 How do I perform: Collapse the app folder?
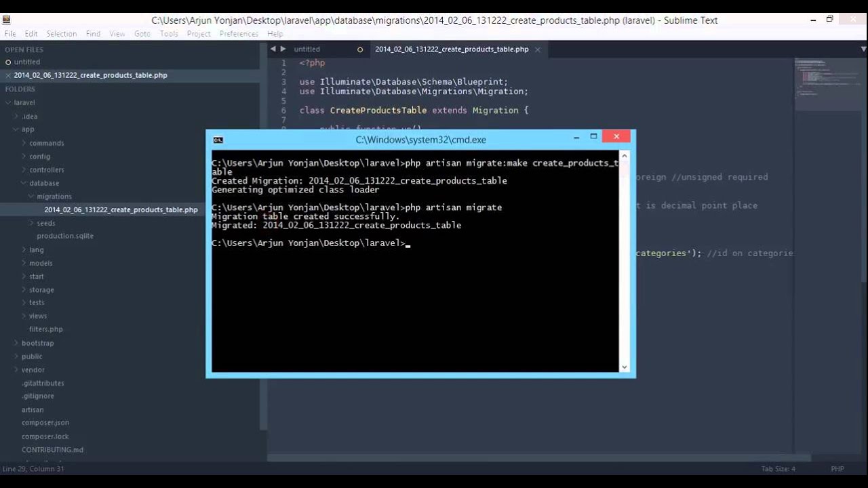coord(16,129)
